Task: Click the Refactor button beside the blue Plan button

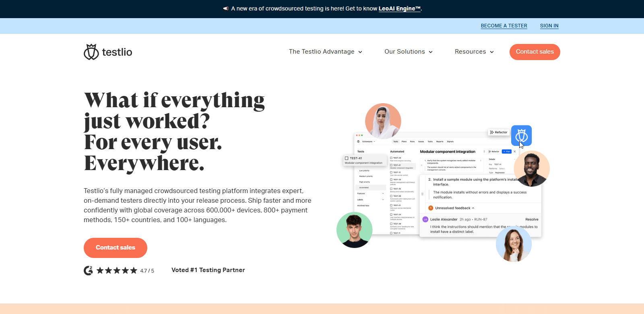Action: 494,152
